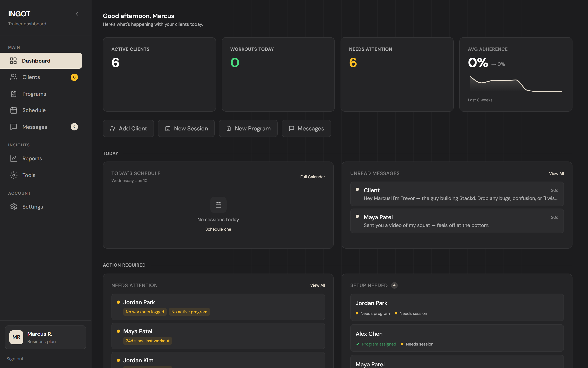
Task: Open the Marcus R. profile card
Action: 46,337
